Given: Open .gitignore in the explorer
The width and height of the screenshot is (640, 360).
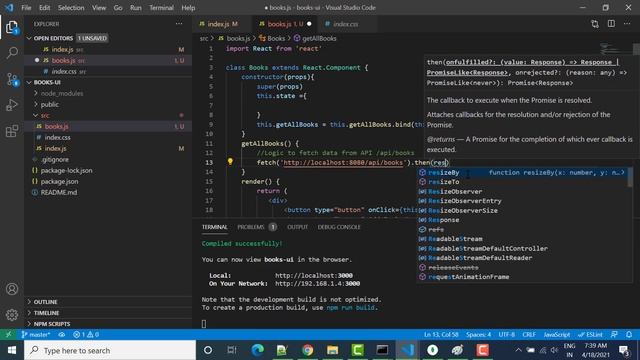Looking at the screenshot, I should point(55,160).
